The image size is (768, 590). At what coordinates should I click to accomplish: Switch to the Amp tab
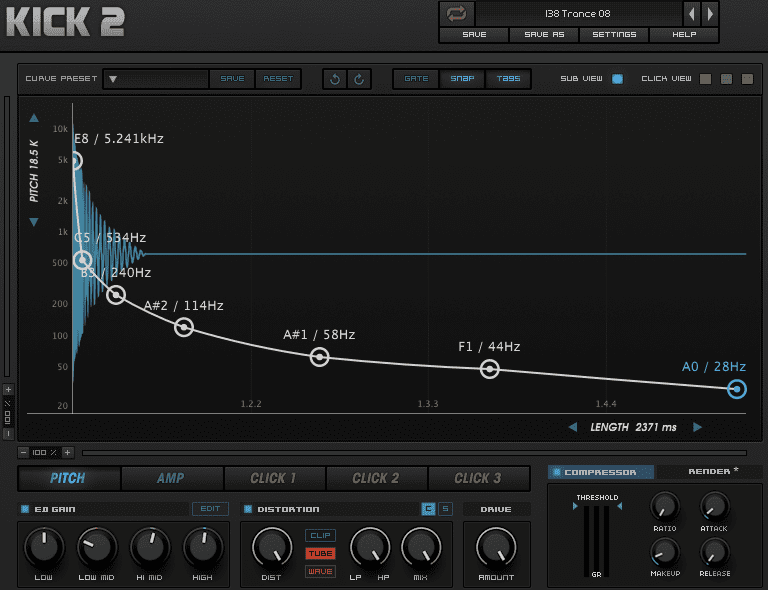(x=170, y=478)
